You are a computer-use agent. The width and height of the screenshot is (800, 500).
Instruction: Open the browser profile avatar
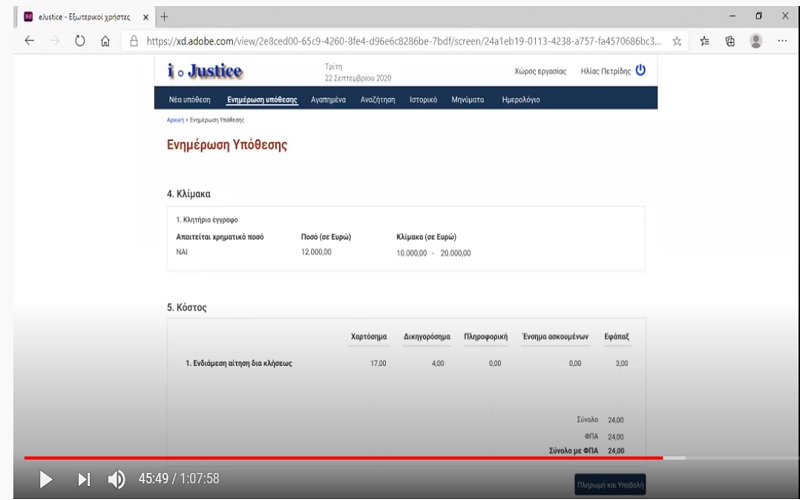[756, 41]
